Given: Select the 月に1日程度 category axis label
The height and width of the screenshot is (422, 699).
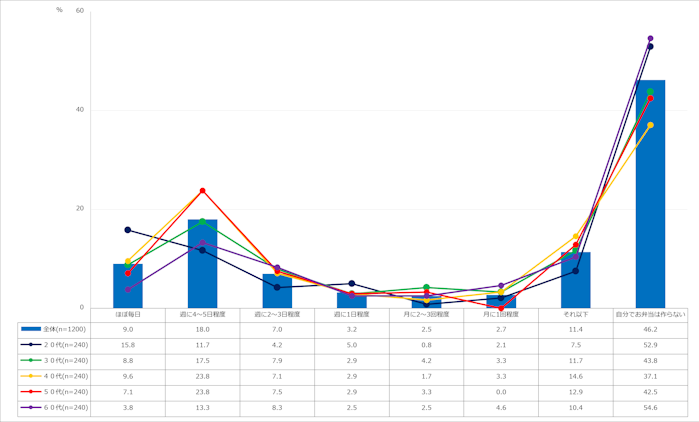Looking at the screenshot, I should (501, 314).
